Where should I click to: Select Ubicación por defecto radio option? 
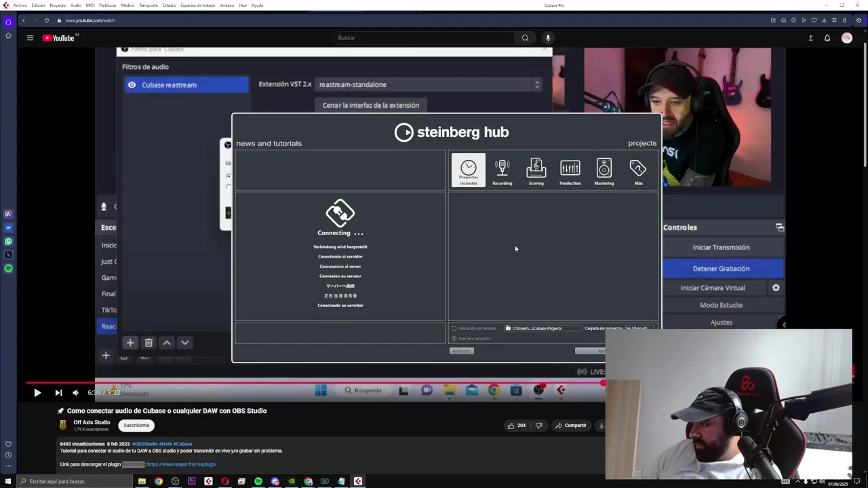tap(454, 329)
